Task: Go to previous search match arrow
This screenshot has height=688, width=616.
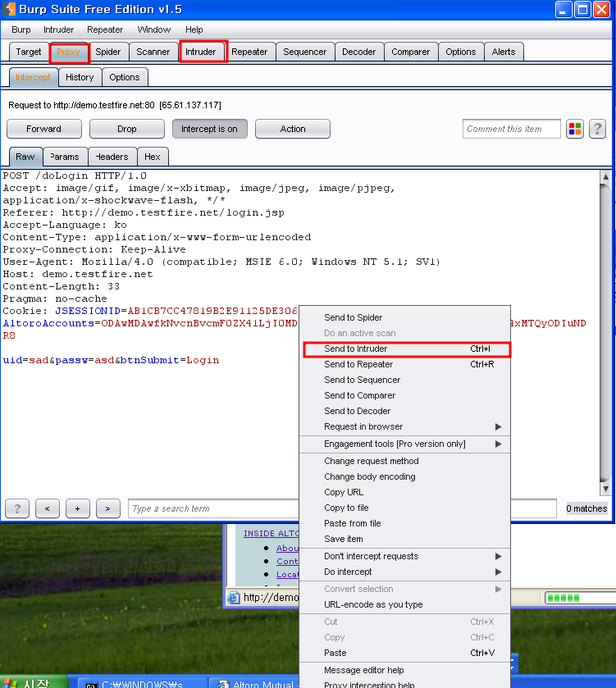Action: (48, 508)
